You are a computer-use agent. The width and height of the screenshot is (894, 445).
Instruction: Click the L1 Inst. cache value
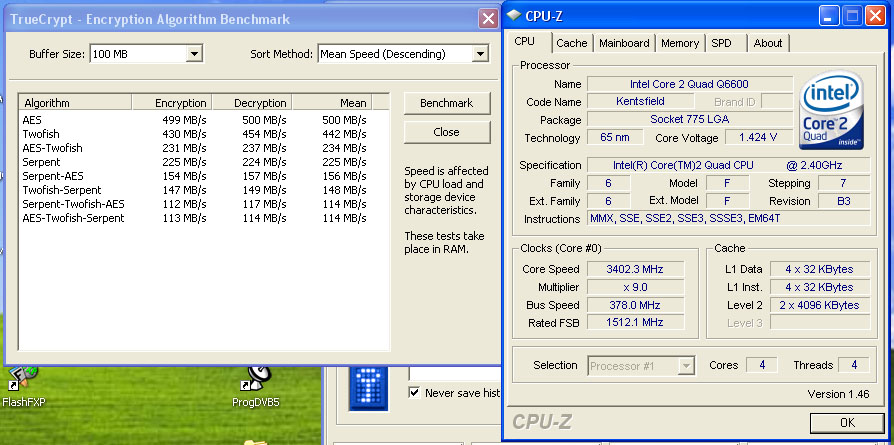[x=819, y=287]
